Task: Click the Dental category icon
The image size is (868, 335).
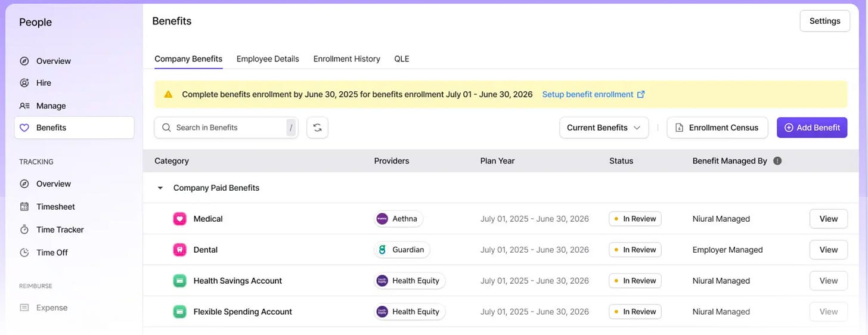Action: [x=179, y=250]
